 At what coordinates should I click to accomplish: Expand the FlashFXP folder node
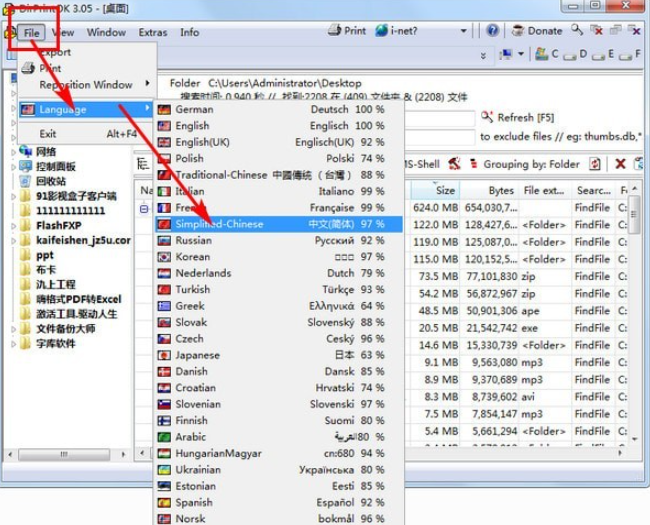point(14,226)
